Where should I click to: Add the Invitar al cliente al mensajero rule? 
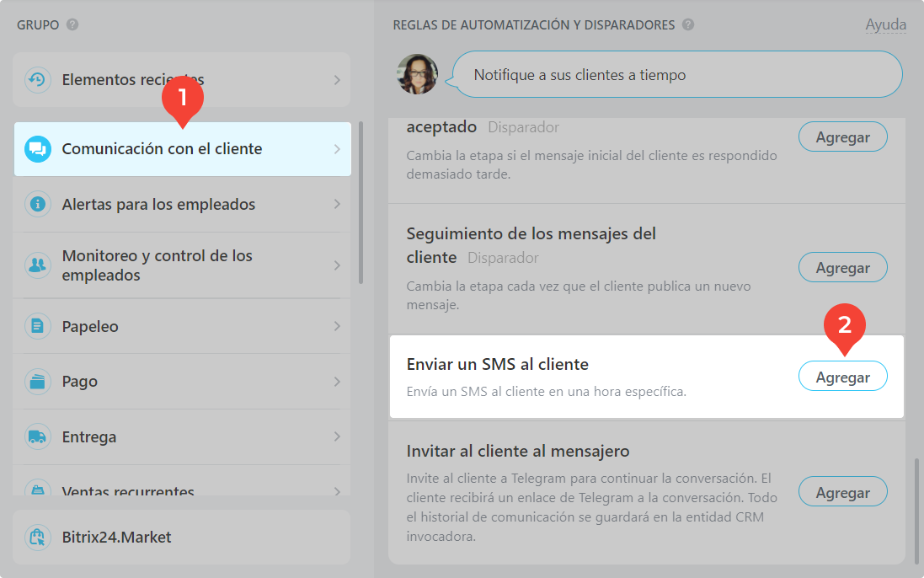pyautogui.click(x=842, y=492)
